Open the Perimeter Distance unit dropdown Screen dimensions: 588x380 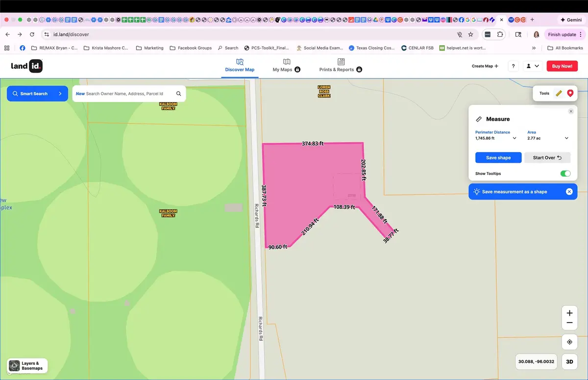(514, 138)
